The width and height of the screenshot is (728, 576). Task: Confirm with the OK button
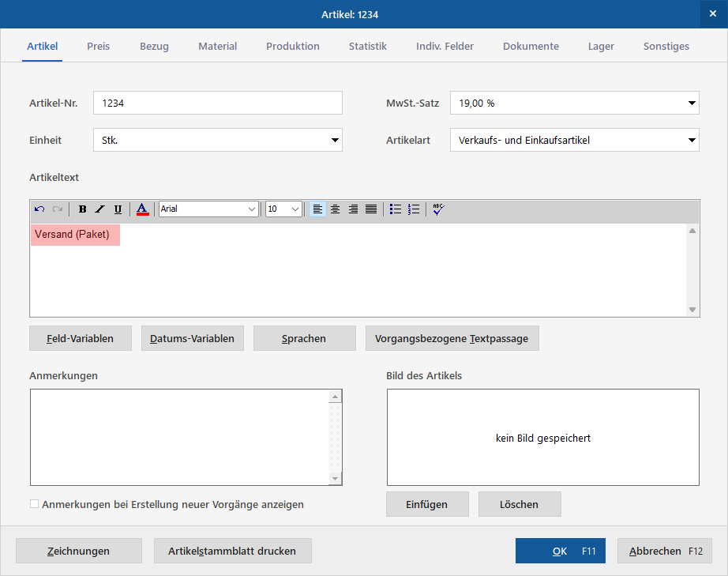[561, 551]
